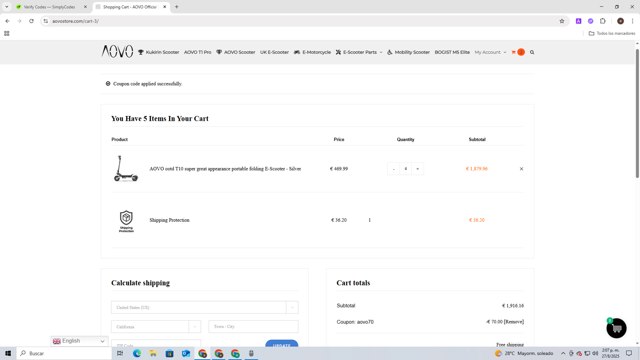
Task: Open Microsoft Edge from the taskbar
Action: [x=137, y=353]
